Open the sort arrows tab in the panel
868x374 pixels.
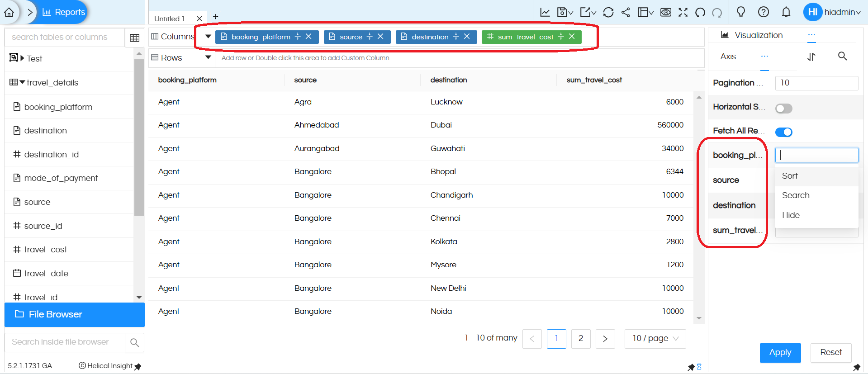[811, 57]
